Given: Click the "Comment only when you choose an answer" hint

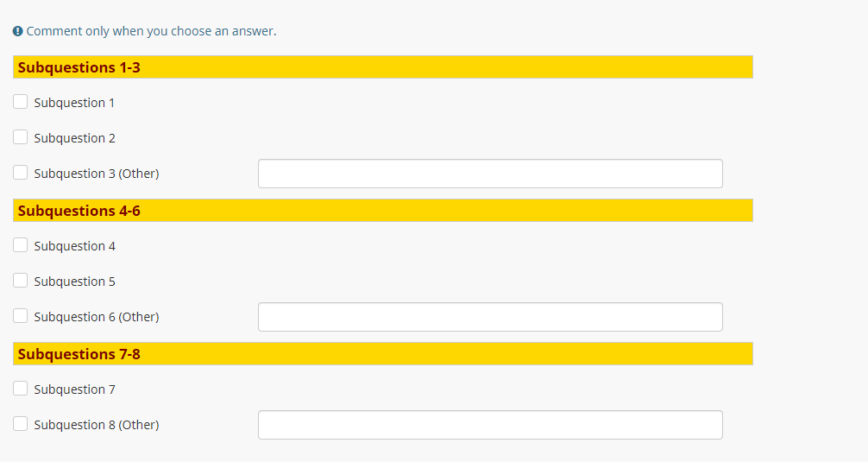Looking at the screenshot, I should pos(151,31).
